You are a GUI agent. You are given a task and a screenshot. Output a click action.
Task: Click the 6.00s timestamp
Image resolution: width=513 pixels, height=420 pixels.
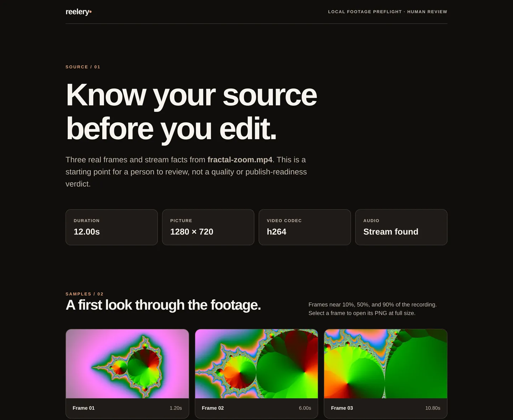click(x=305, y=408)
